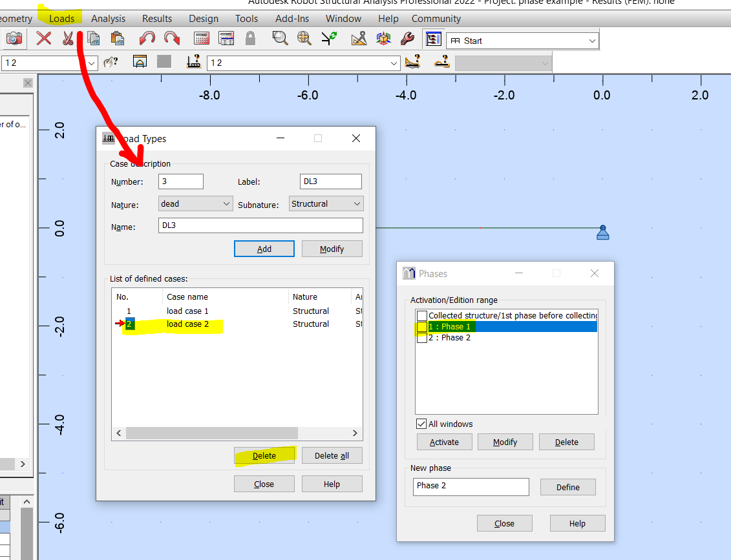Select the Cut scissors tool
Screen dimensions: 731x560
67,38
